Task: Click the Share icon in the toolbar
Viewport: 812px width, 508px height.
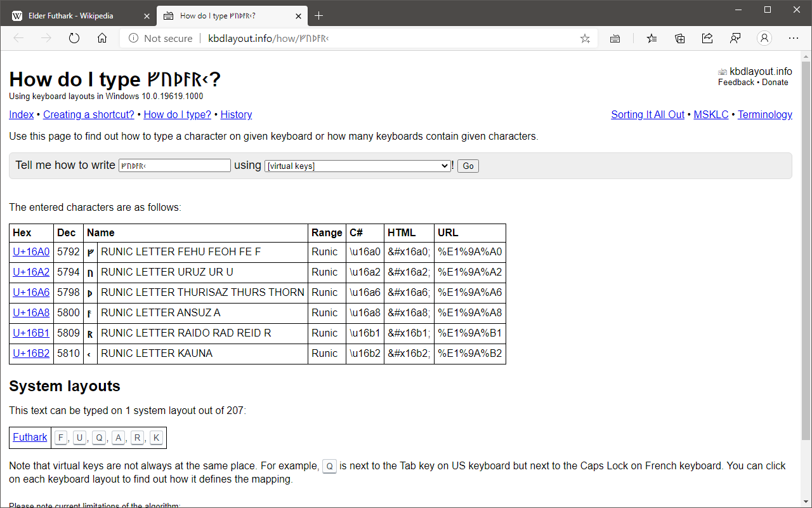Action: [x=707, y=38]
